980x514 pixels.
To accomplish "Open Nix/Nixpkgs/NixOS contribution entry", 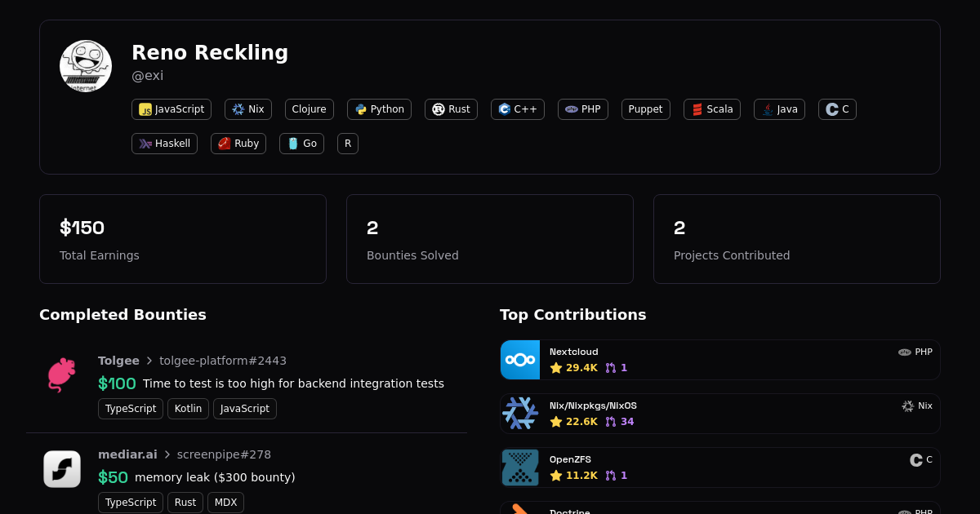I will pyautogui.click(x=719, y=414).
